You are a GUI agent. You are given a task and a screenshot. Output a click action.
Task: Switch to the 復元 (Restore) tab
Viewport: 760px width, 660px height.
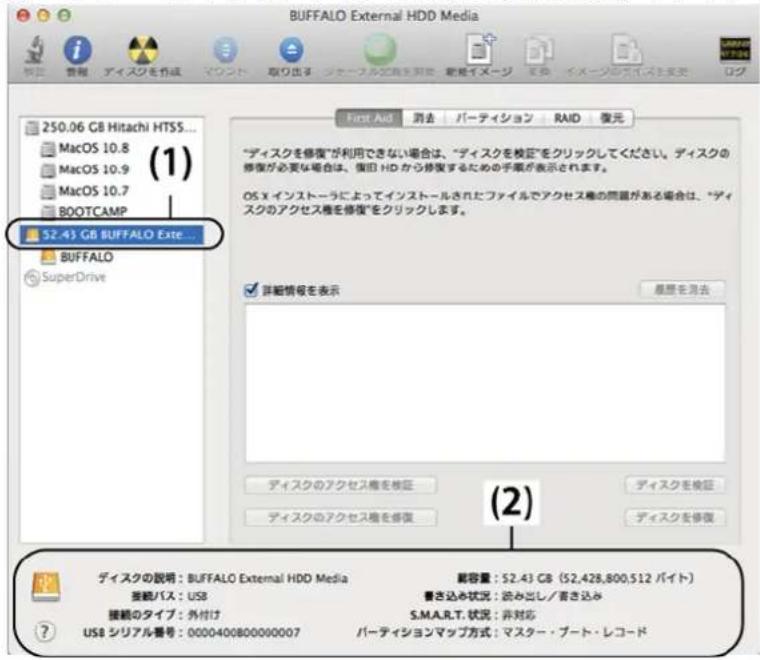click(612, 118)
